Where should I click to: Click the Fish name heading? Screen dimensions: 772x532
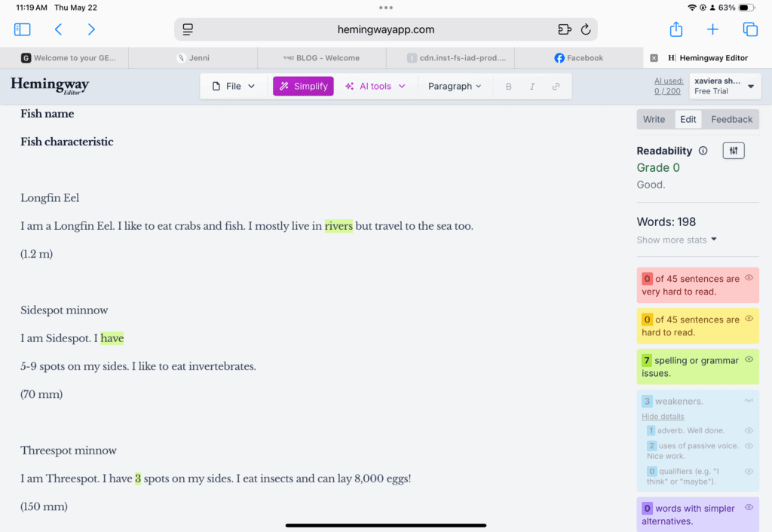[x=47, y=114]
